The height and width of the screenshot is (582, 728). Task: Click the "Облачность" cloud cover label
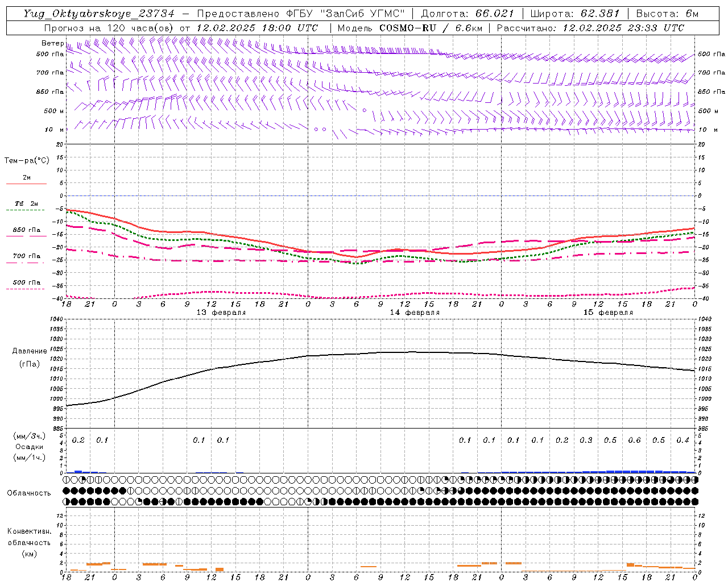click(x=29, y=493)
